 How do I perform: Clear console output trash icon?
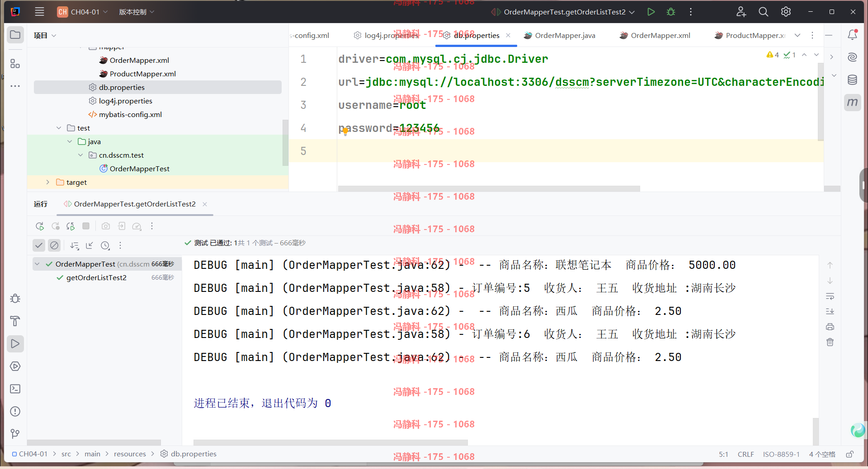[830, 342]
